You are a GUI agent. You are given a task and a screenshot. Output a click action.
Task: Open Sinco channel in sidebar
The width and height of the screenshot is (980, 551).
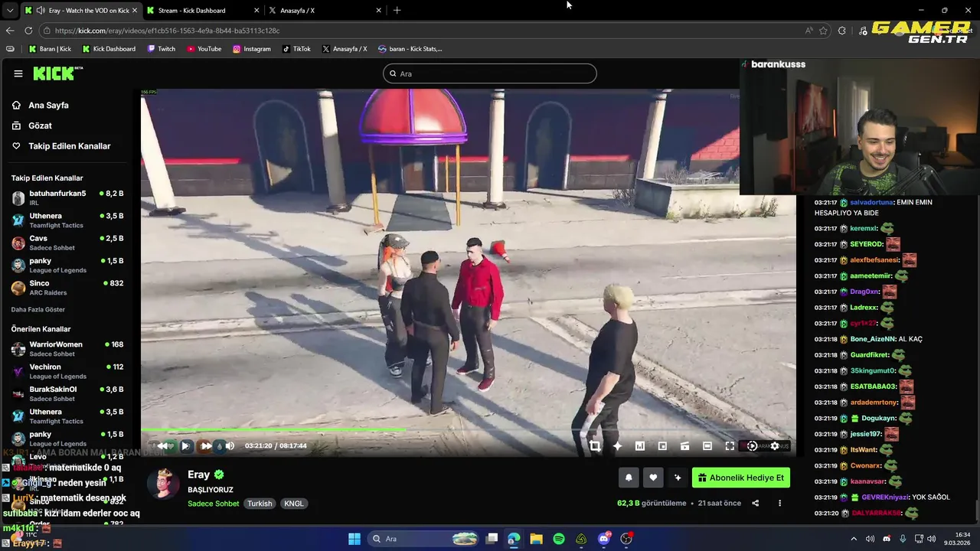(x=67, y=288)
